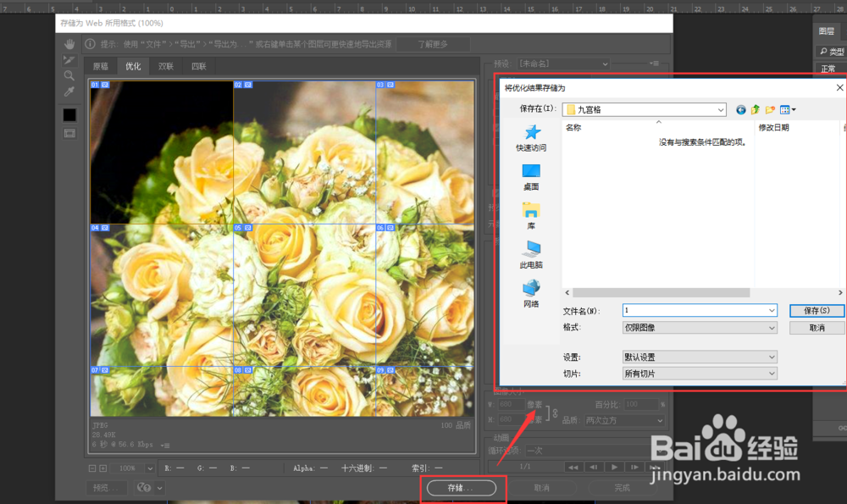The width and height of the screenshot is (847, 504).
Task: Click the 文件名 input field
Action: coord(695,310)
